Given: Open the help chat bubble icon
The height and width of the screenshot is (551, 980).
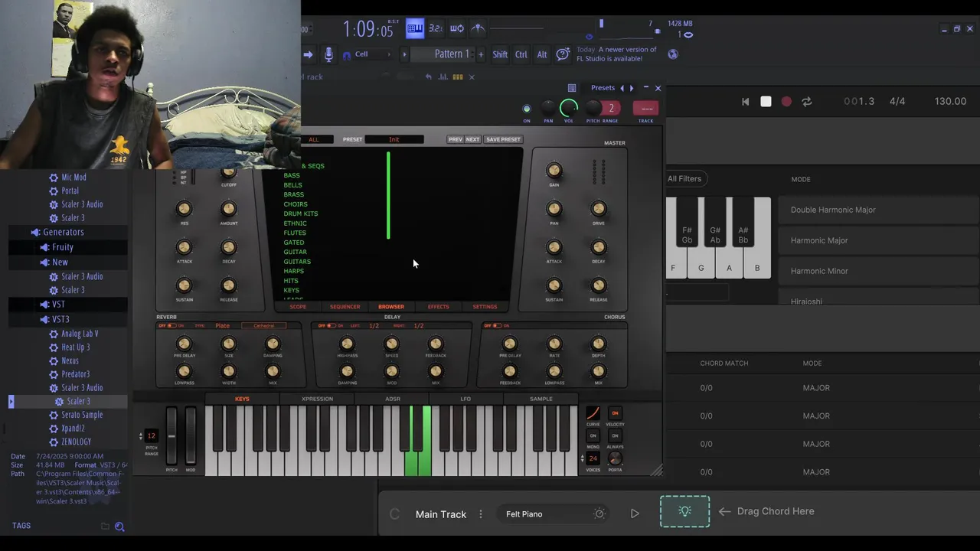Looking at the screenshot, I should point(563,54).
